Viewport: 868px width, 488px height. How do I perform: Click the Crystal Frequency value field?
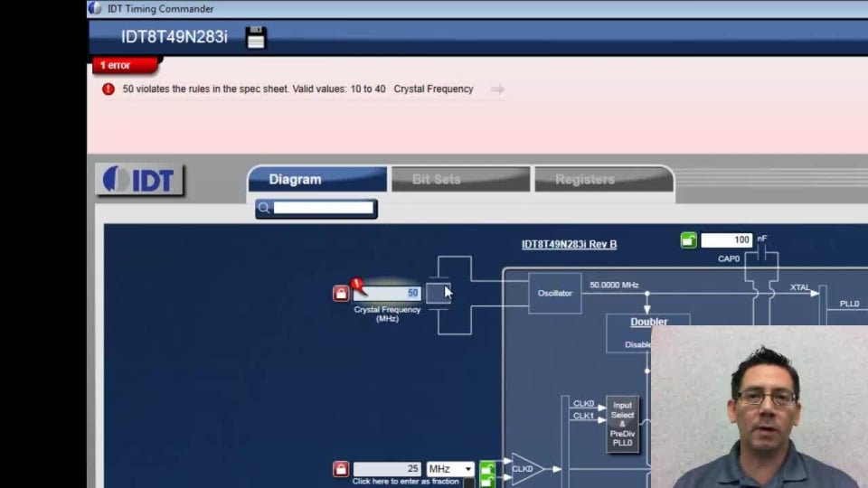coord(387,293)
